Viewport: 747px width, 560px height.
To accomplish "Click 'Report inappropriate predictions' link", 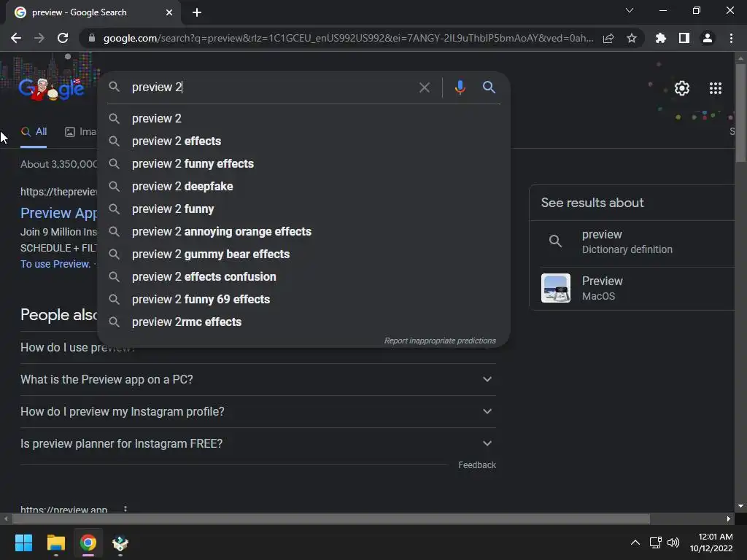I will tap(440, 341).
